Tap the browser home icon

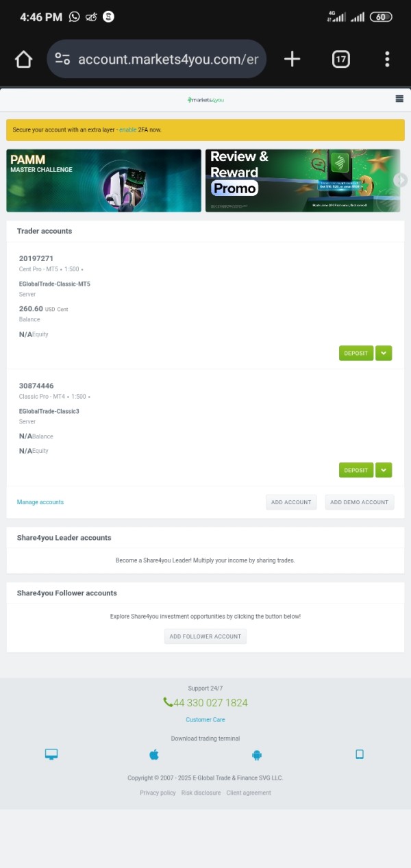coord(23,60)
